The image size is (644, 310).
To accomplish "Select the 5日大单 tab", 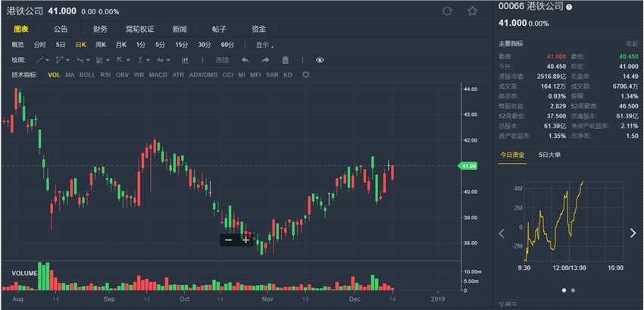I will click(550, 155).
